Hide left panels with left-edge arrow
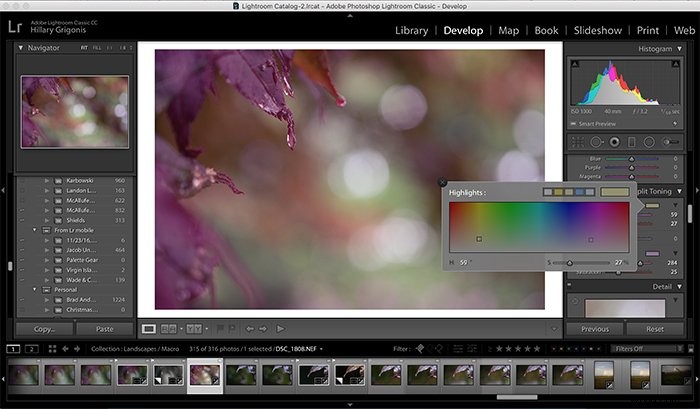Viewport: 700px width, 409px height. point(3,191)
